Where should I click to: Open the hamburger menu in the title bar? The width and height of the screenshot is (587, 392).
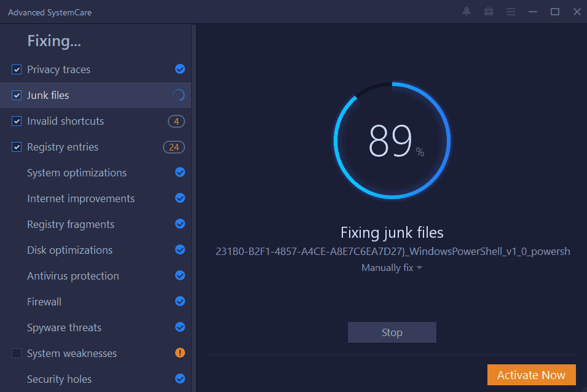[511, 12]
